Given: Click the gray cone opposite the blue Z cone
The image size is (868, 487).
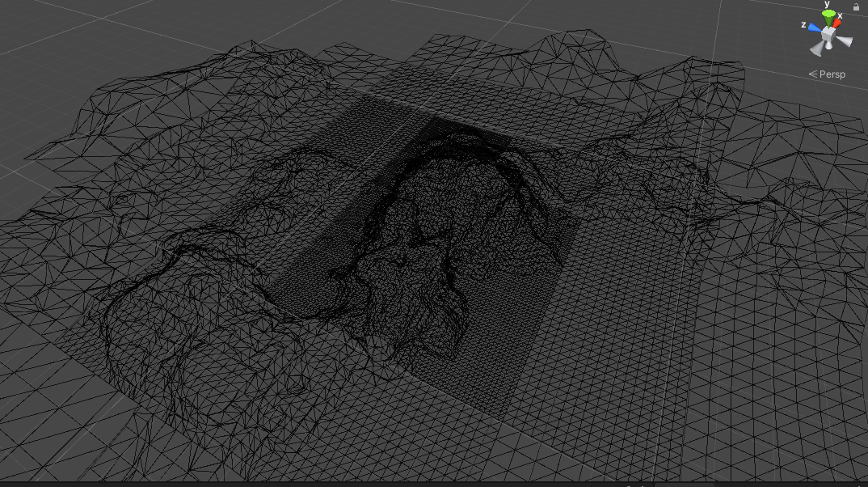Looking at the screenshot, I should [845, 41].
